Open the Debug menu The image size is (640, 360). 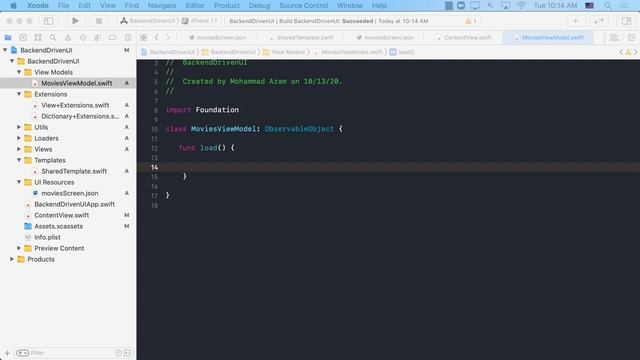(260, 5)
